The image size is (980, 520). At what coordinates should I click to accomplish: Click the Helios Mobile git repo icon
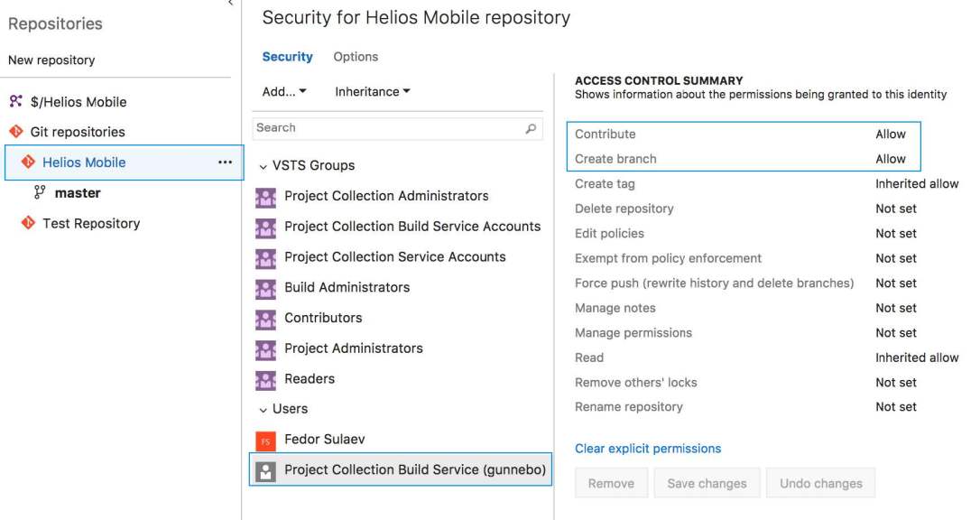(x=28, y=162)
